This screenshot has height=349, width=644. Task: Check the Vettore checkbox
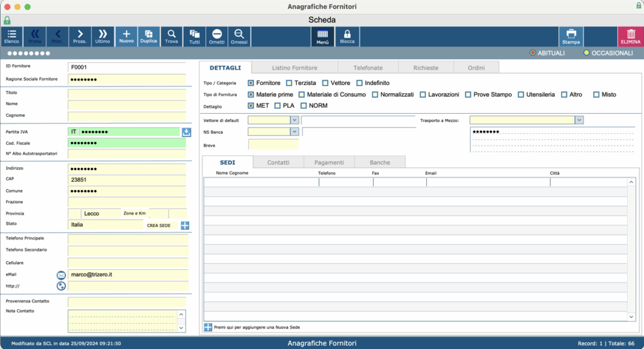coord(325,83)
